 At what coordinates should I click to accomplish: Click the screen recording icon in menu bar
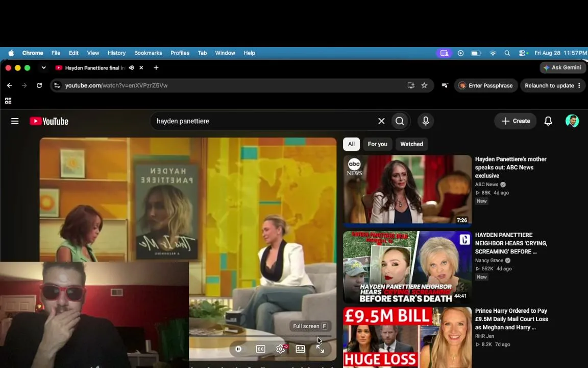coord(445,53)
